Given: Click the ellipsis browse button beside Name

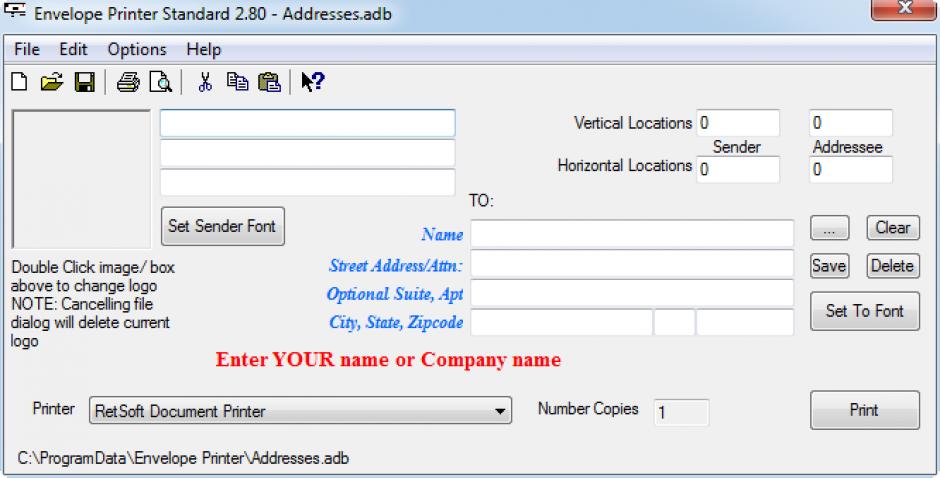Looking at the screenshot, I should click(829, 228).
